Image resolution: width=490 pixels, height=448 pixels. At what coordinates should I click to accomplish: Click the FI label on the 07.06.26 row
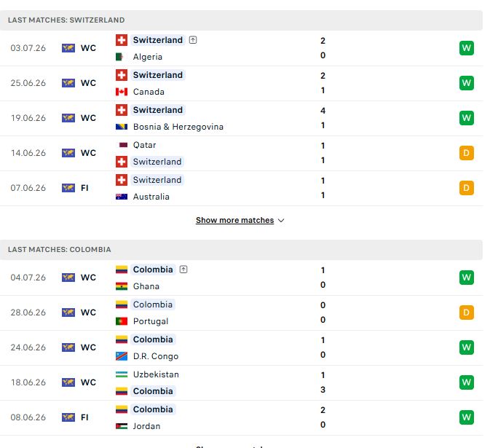(84, 188)
